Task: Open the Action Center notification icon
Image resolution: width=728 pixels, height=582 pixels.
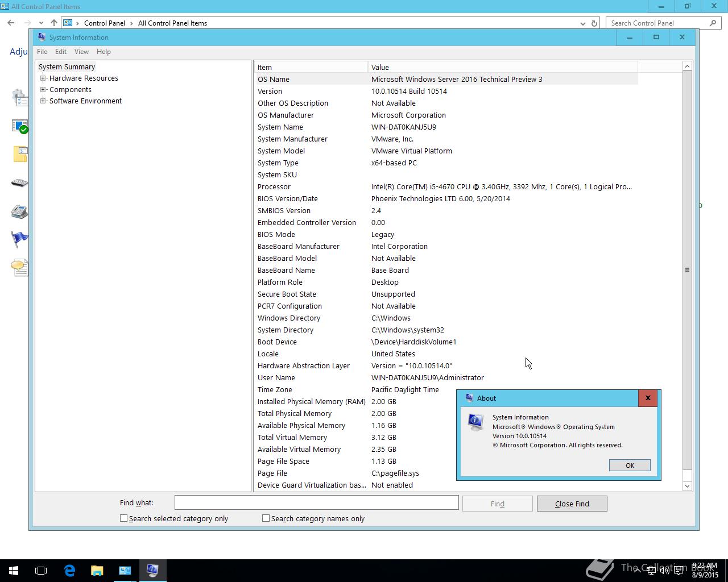Action: tap(679, 571)
